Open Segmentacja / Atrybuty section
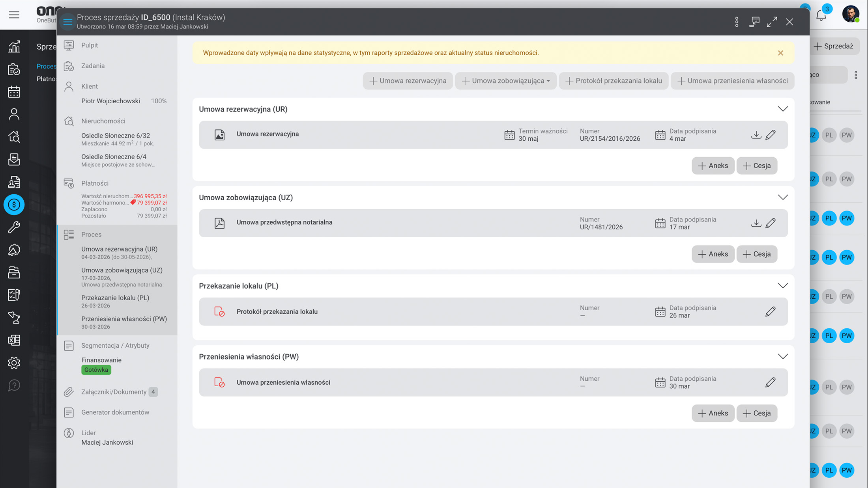 tap(115, 345)
